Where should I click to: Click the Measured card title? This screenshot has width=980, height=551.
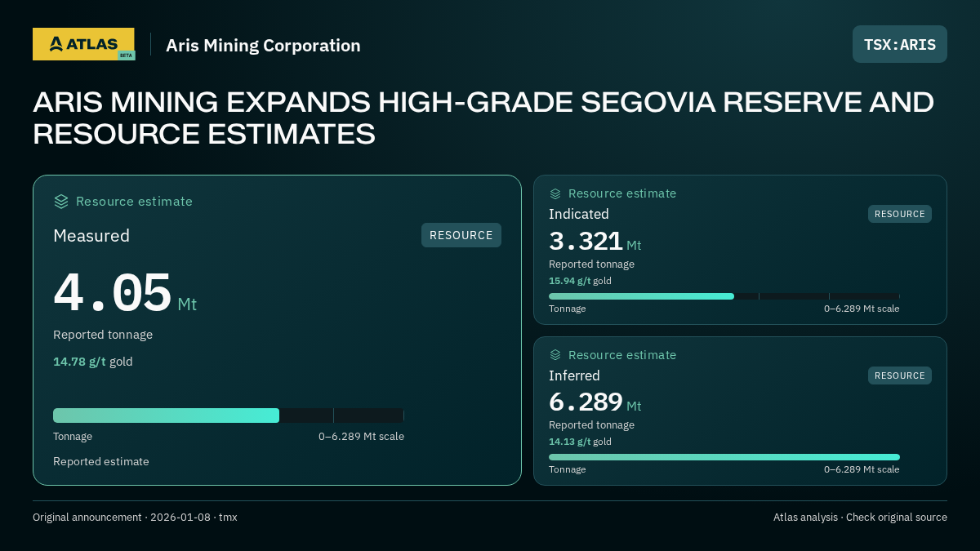(x=91, y=236)
